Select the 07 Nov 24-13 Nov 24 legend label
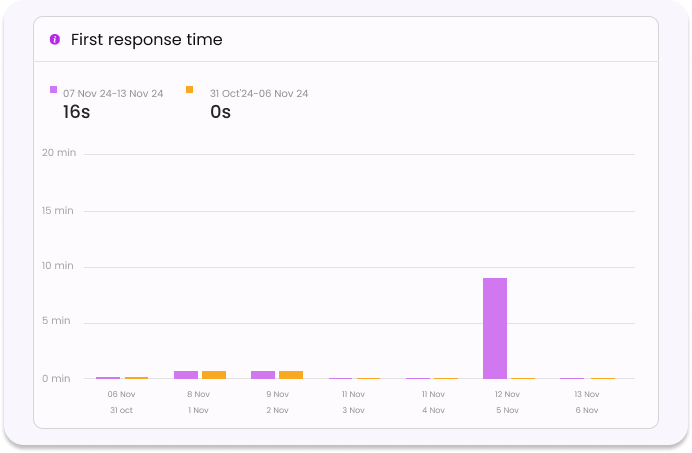 (x=113, y=94)
